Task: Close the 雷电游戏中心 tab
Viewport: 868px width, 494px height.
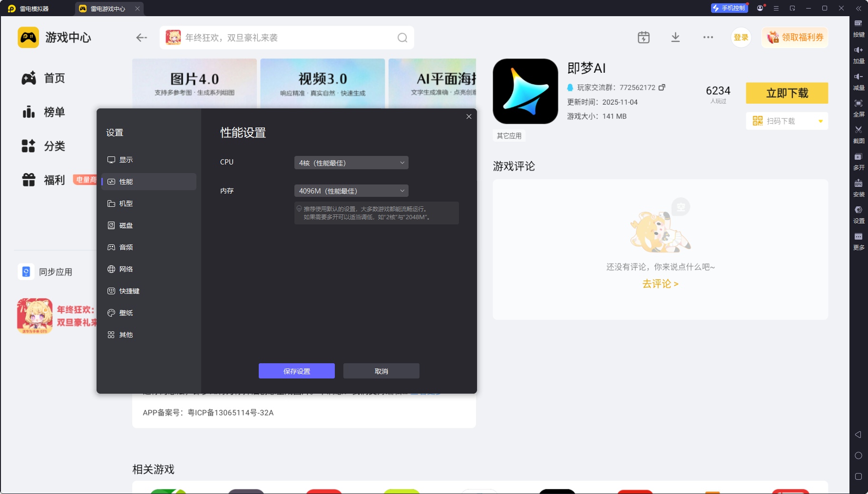Action: click(137, 9)
